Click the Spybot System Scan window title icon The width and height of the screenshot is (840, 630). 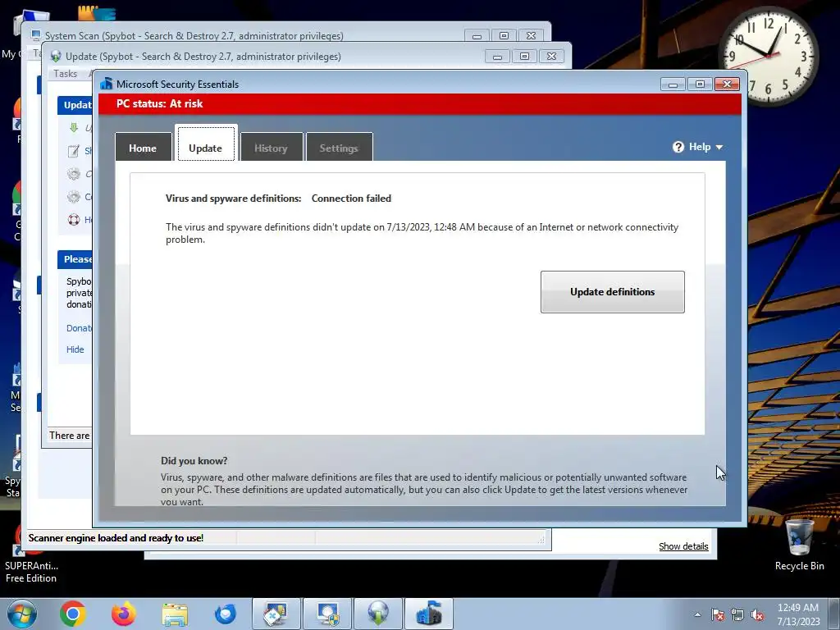click(x=36, y=35)
